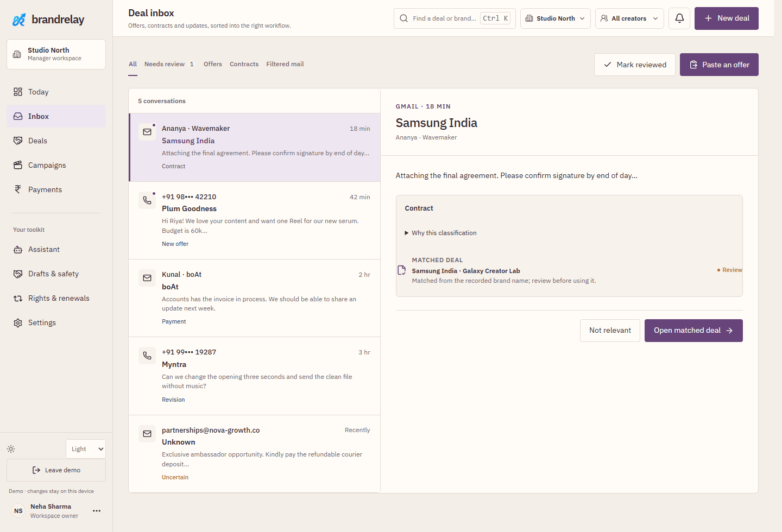Click Samsung India · Galaxy Creator Lab
Screen dimensions: 782x532
coord(466,271)
